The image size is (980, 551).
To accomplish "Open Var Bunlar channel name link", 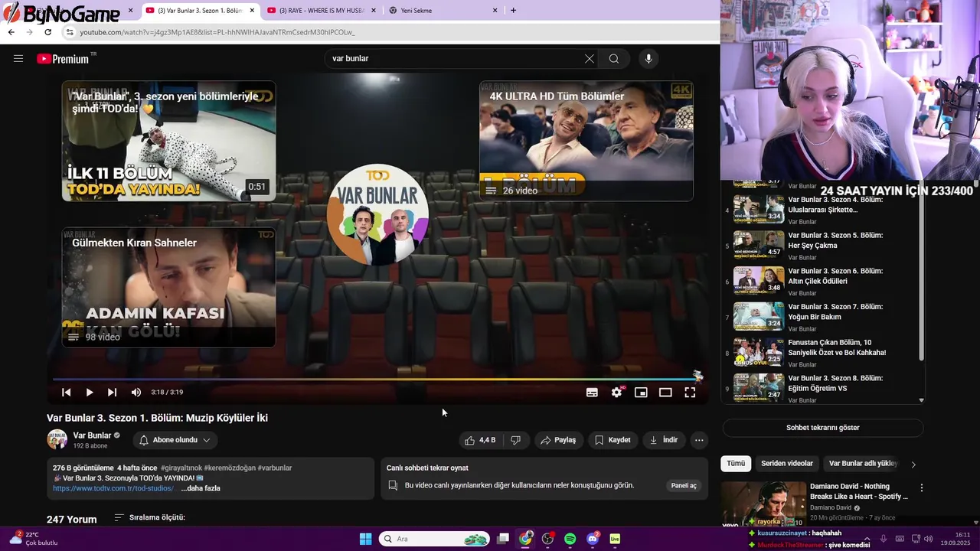I will [92, 435].
